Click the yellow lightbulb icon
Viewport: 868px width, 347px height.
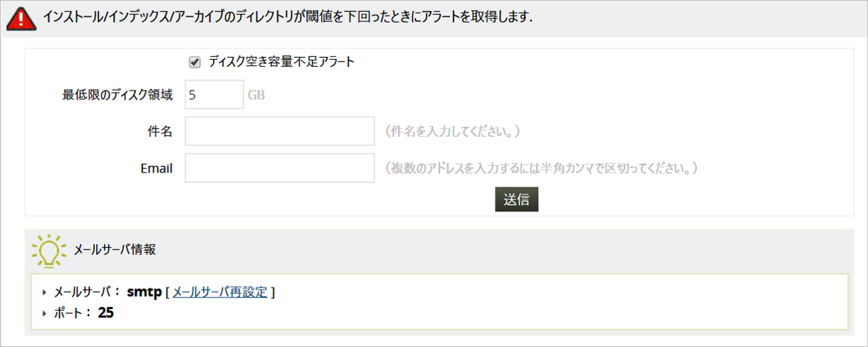pos(48,249)
